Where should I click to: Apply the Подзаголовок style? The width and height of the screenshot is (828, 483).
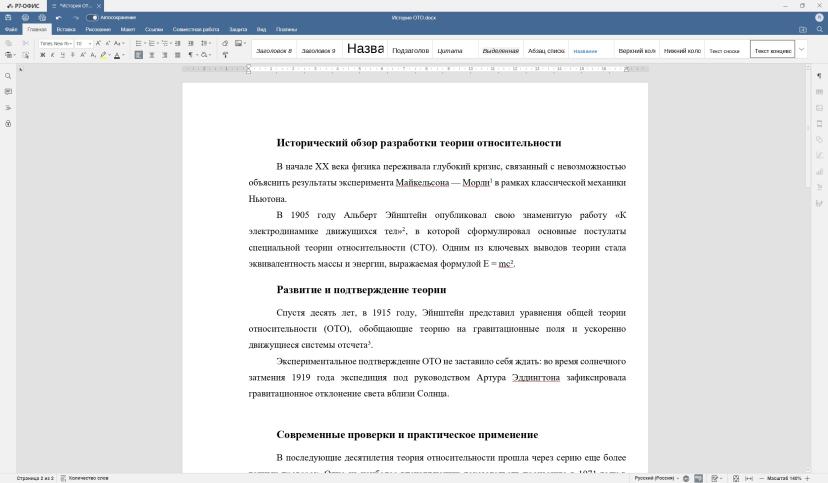click(x=410, y=51)
